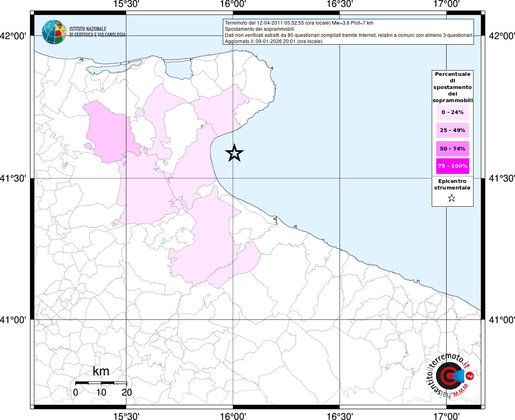This screenshot has width=515, height=420.
Task: Click the earthquake title line in header box
Action: tap(299, 23)
